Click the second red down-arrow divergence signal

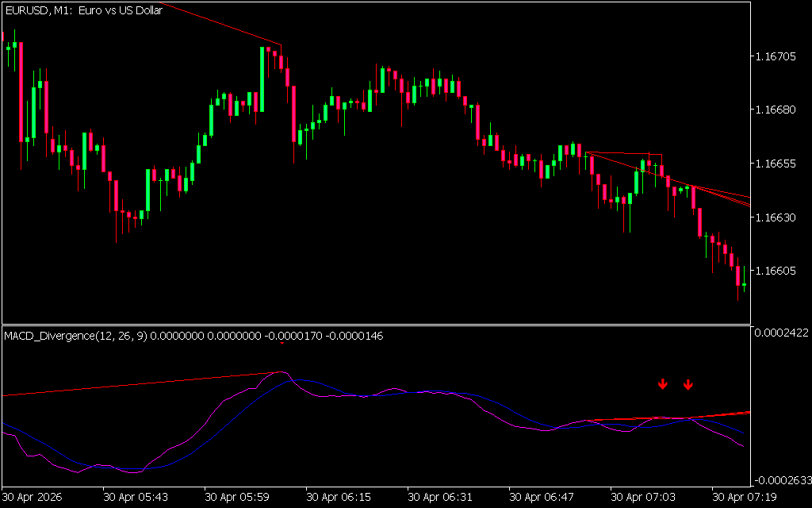tap(688, 384)
